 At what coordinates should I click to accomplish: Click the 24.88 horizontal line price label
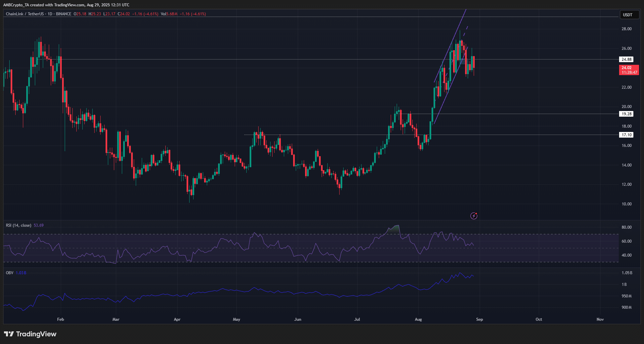coord(626,59)
